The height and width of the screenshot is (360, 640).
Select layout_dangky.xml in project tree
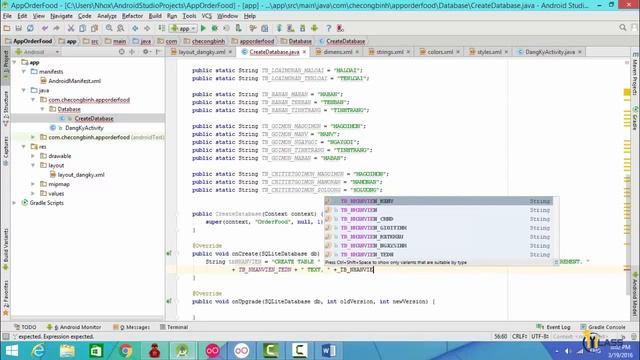pyautogui.click(x=81, y=175)
